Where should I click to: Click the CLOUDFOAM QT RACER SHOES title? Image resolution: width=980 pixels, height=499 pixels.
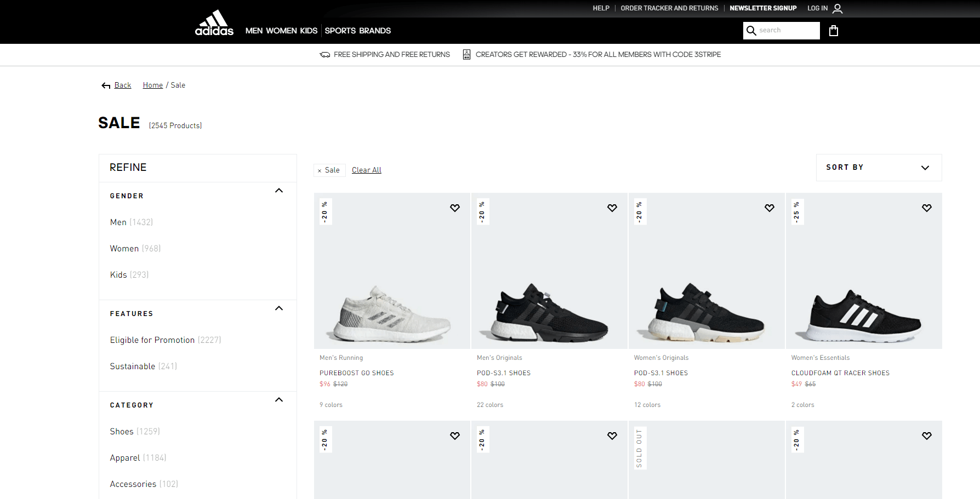840,373
